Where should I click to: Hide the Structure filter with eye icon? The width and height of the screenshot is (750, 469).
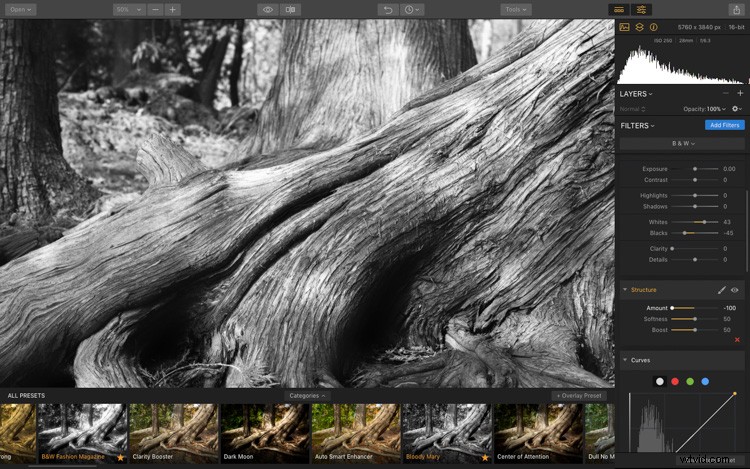pyautogui.click(x=735, y=290)
